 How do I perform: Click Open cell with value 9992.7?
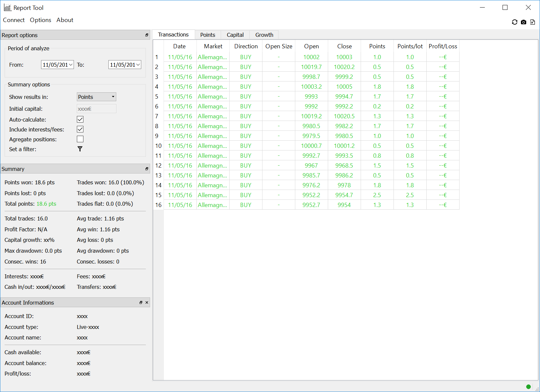(311, 156)
